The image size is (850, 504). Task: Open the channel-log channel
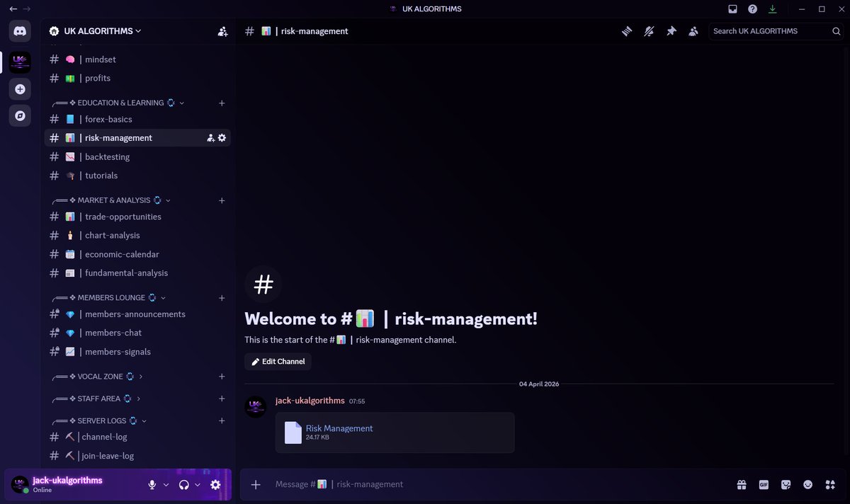click(137, 437)
